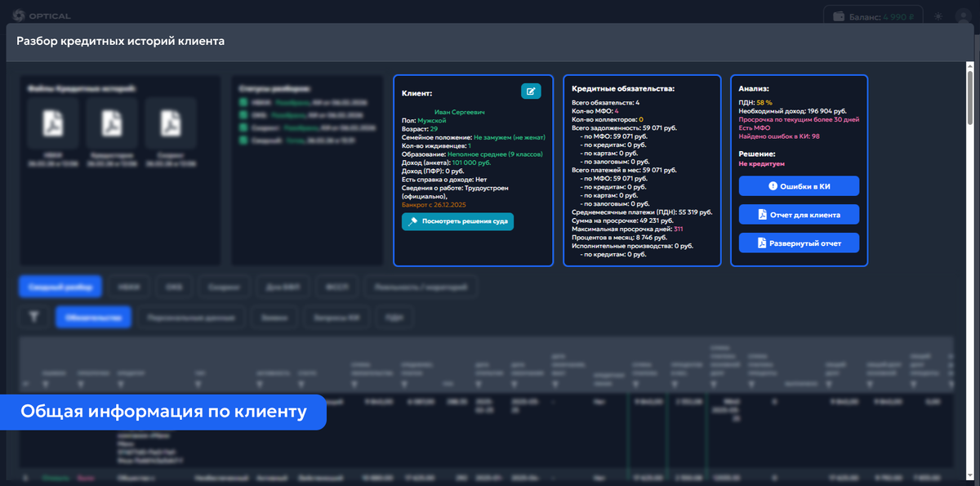Switch to the Сводный разбор tab

[x=61, y=286]
